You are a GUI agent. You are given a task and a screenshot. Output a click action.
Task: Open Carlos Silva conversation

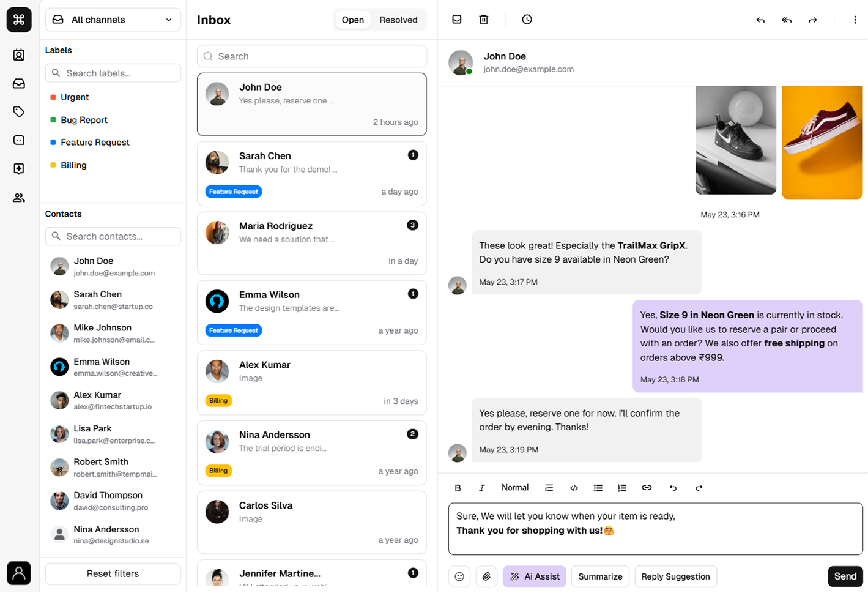click(x=312, y=523)
